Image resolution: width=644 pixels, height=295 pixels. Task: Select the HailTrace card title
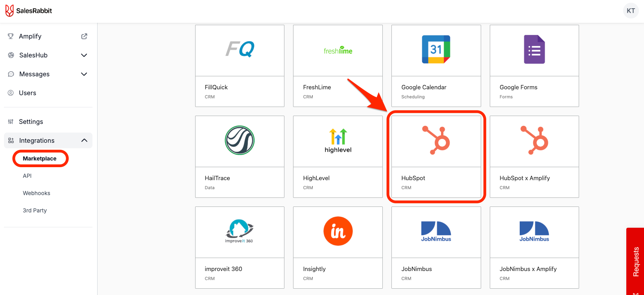click(x=217, y=178)
